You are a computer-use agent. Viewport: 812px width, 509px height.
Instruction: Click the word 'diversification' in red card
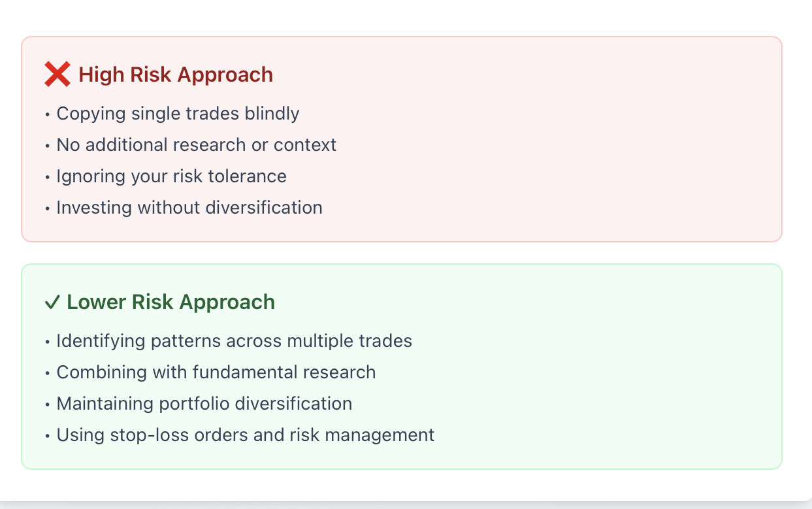click(264, 208)
